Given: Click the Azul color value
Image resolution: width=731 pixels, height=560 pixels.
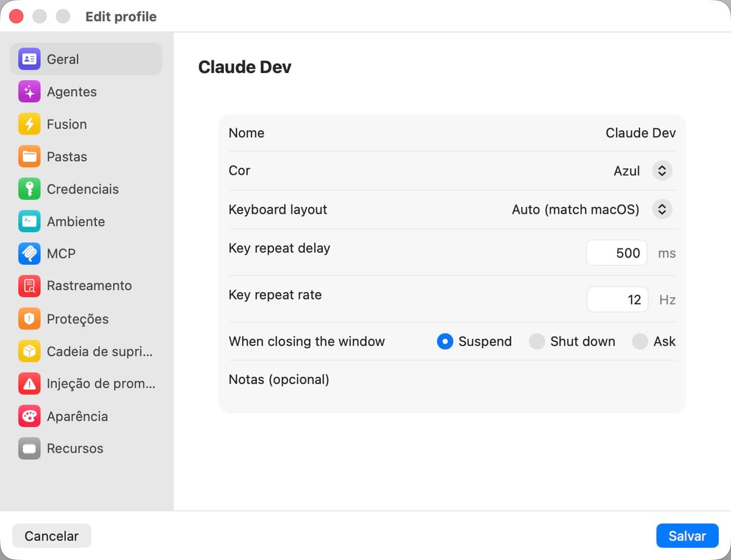Looking at the screenshot, I should 626,171.
